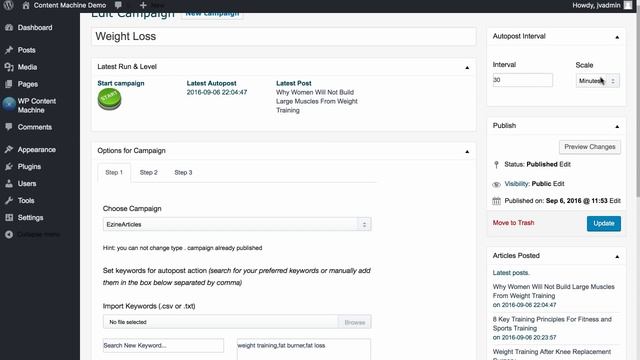Screen dimensions: 640x360
Task: Click the Move to Trash link
Action: (513, 223)
